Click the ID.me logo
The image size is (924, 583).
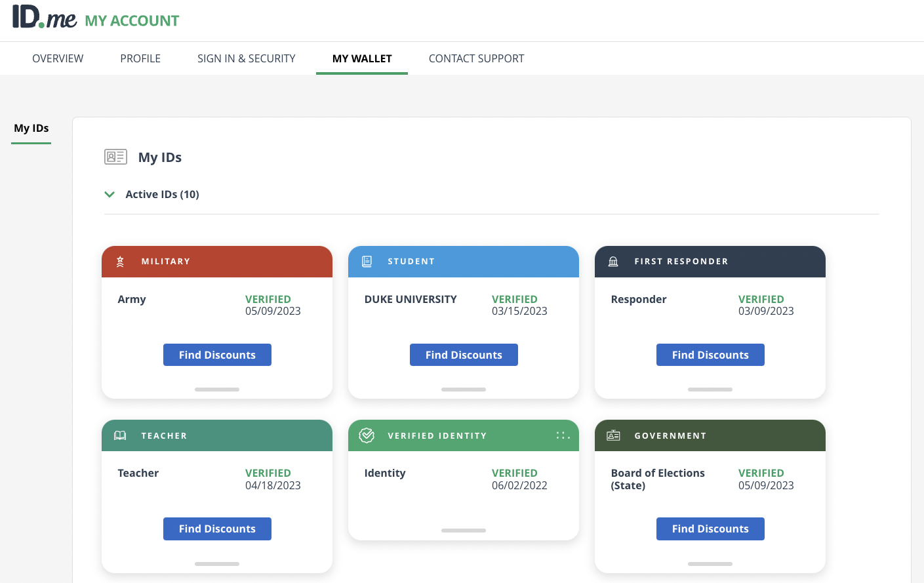(x=45, y=18)
